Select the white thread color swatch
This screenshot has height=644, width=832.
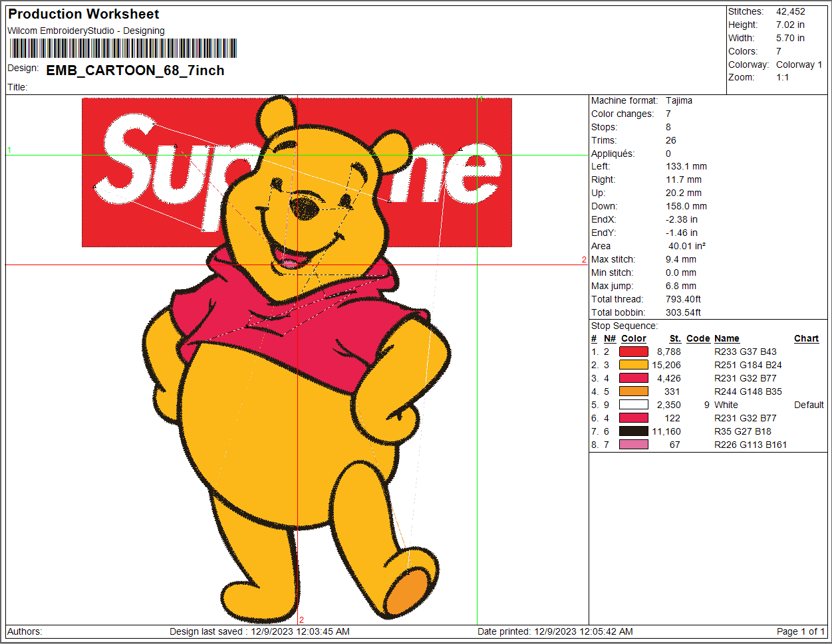coord(633,405)
